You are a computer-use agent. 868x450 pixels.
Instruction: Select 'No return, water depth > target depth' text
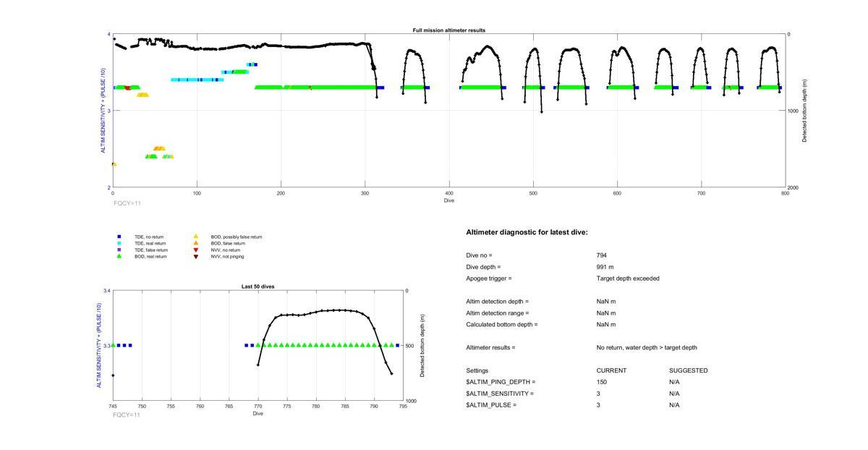click(x=647, y=348)
